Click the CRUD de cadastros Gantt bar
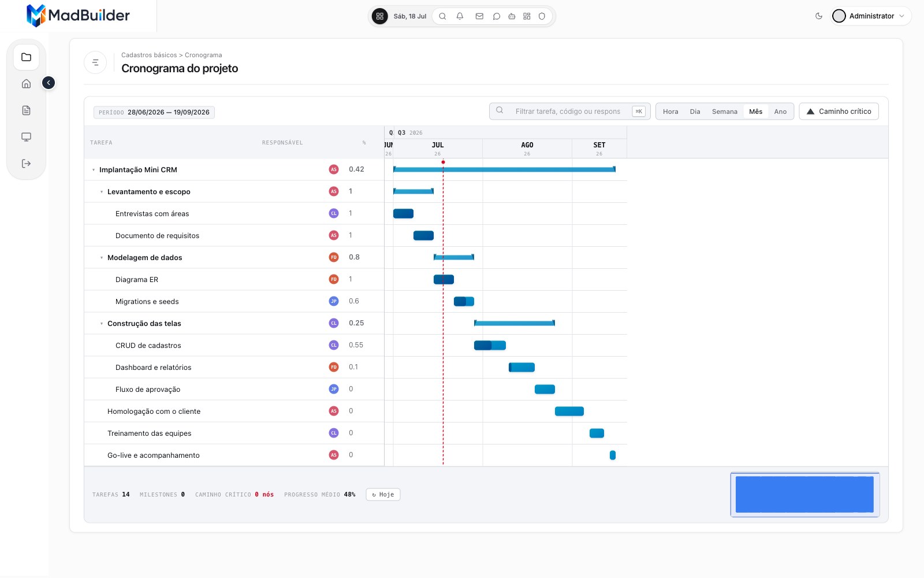Screen dimensions: 924x578 [x=490, y=345]
